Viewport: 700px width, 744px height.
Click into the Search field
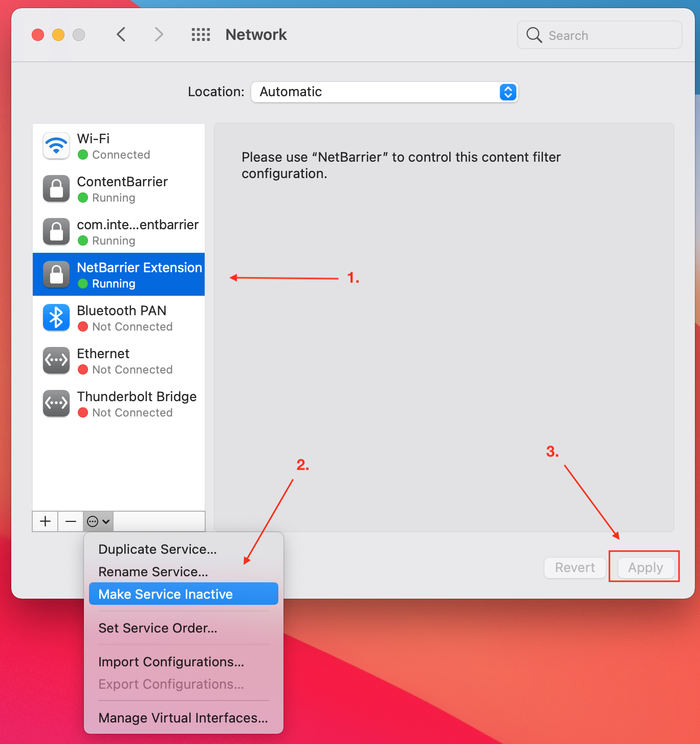[600, 35]
